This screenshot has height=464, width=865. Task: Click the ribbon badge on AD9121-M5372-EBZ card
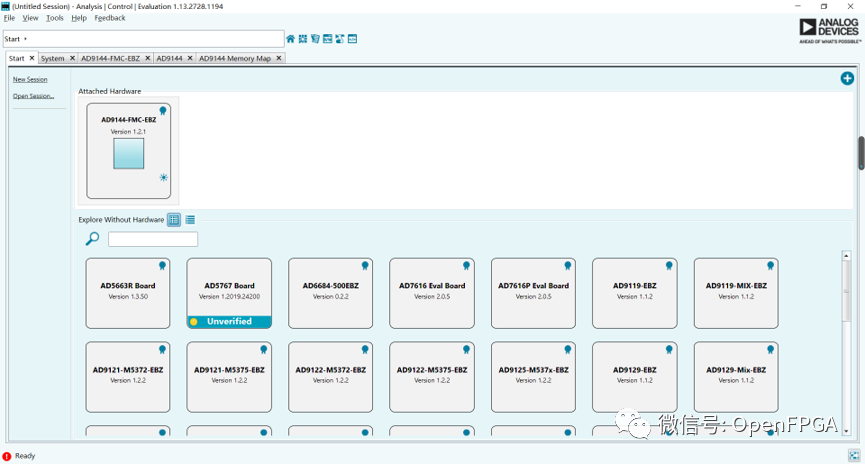pyautogui.click(x=162, y=350)
